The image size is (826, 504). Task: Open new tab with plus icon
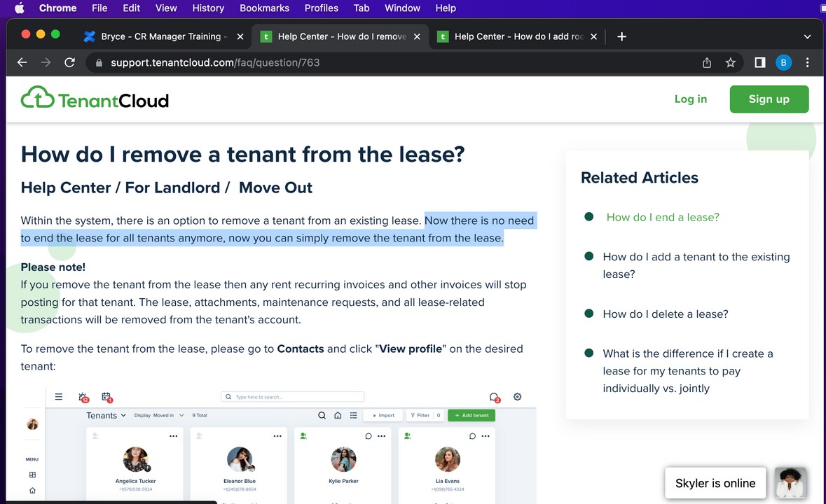pos(621,36)
